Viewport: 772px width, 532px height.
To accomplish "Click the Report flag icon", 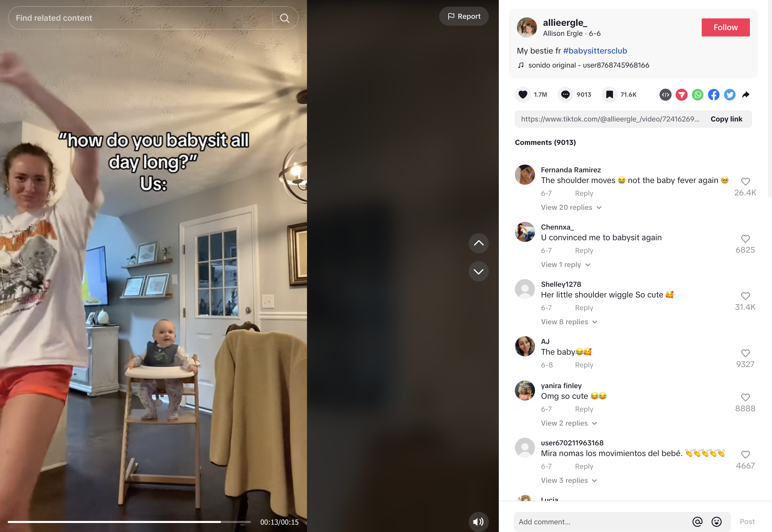I will point(451,16).
